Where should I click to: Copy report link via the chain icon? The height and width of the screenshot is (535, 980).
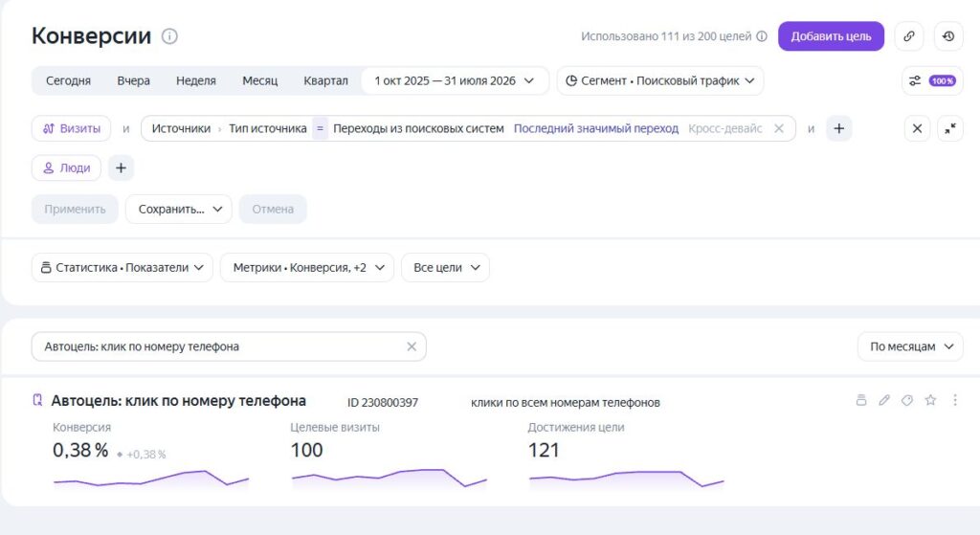pyautogui.click(x=909, y=36)
